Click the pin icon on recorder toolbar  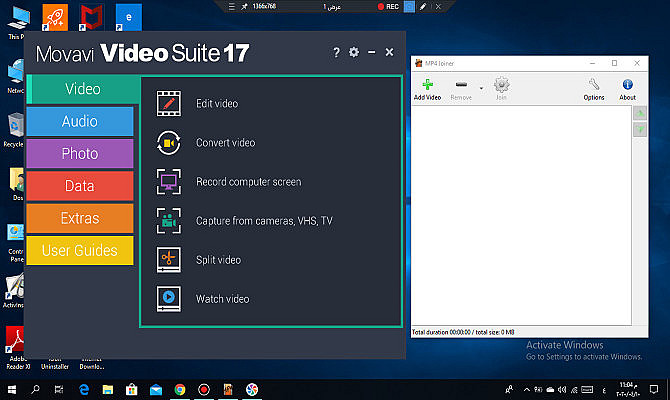click(x=244, y=6)
